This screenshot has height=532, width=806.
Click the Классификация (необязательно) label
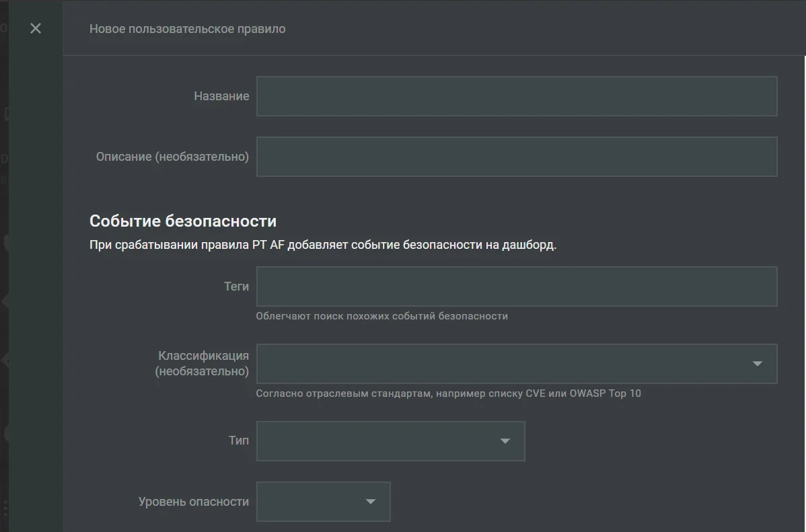(x=202, y=363)
